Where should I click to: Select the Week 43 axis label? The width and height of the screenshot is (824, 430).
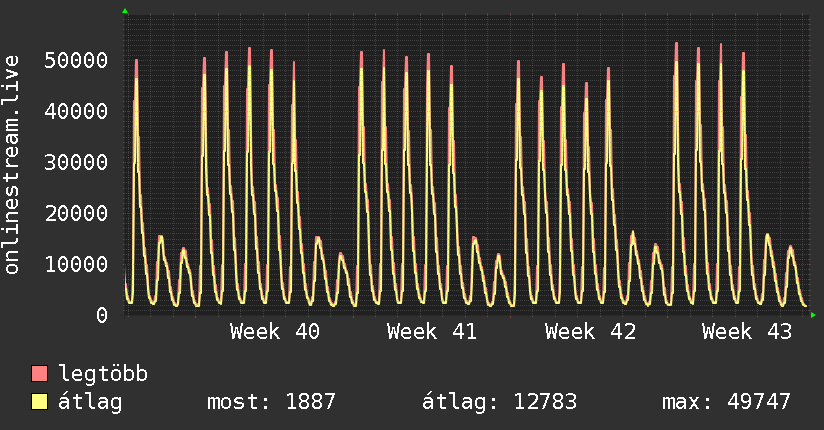[x=747, y=332]
